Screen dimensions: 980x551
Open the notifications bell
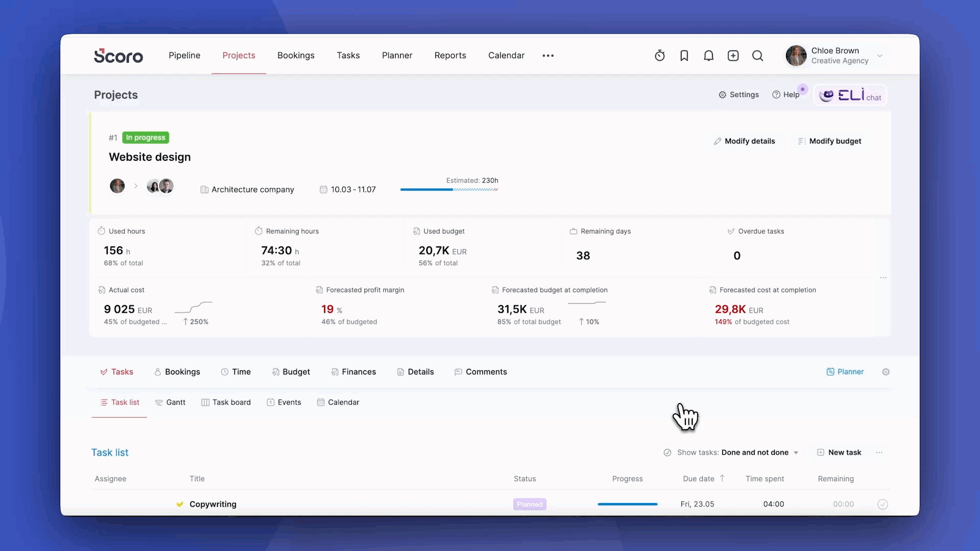pyautogui.click(x=708, y=56)
